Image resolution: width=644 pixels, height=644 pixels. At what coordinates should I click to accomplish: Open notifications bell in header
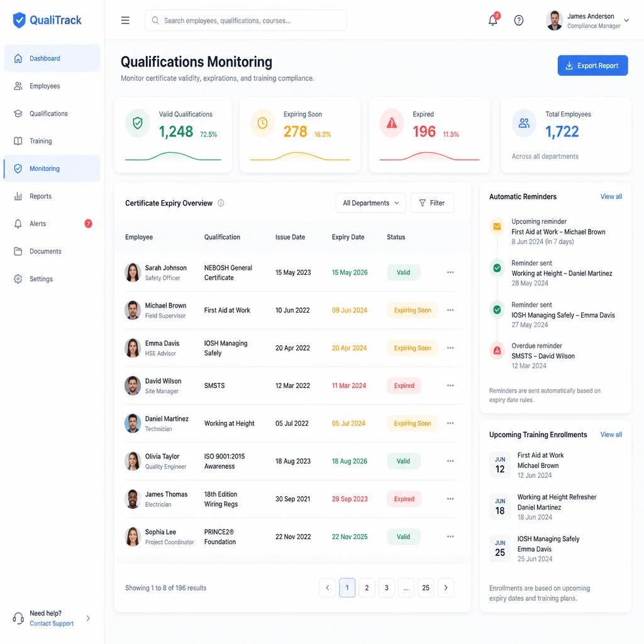tap(493, 20)
